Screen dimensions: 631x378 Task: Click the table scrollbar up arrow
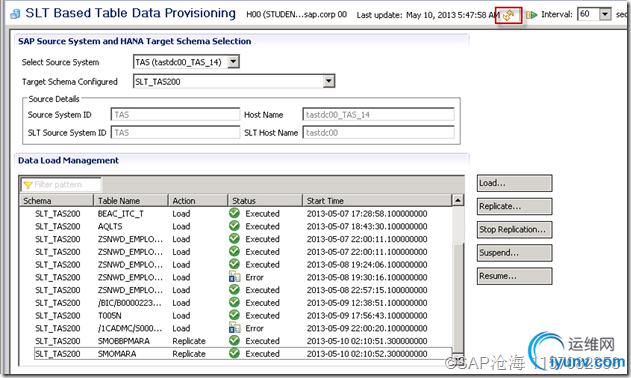(458, 200)
